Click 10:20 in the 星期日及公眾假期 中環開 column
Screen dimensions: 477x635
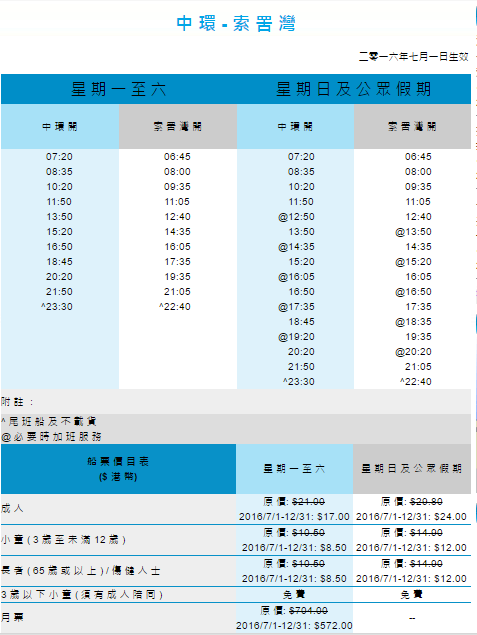301,187
